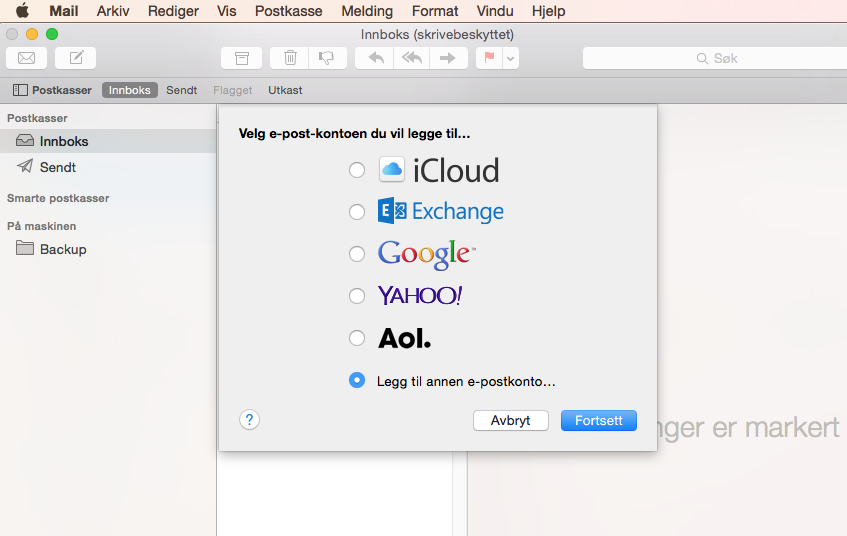
Task: Select the iCloud radio button
Action: coord(357,170)
